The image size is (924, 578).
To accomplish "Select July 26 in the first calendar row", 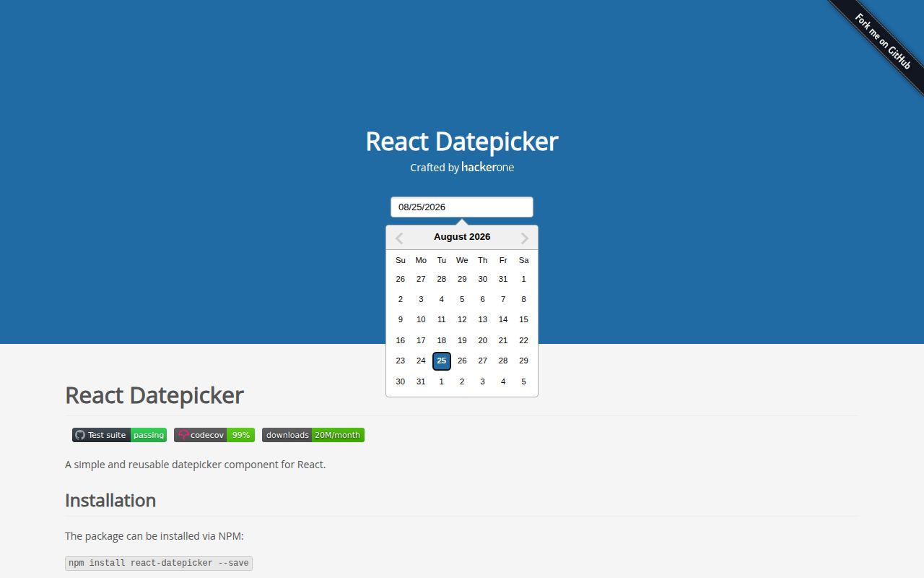I will coord(401,279).
